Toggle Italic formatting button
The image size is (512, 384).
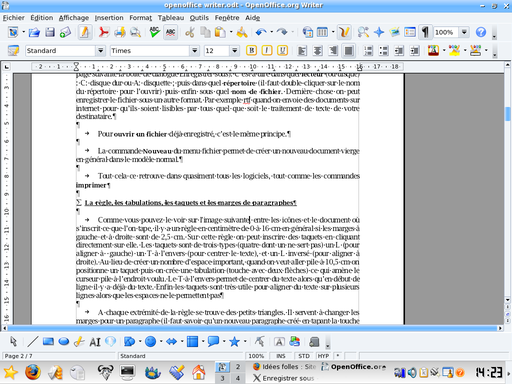[x=267, y=51]
